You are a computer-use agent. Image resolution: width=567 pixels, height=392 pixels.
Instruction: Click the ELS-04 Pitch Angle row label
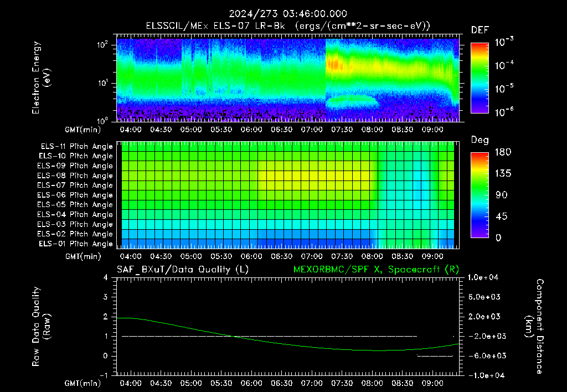(75, 214)
